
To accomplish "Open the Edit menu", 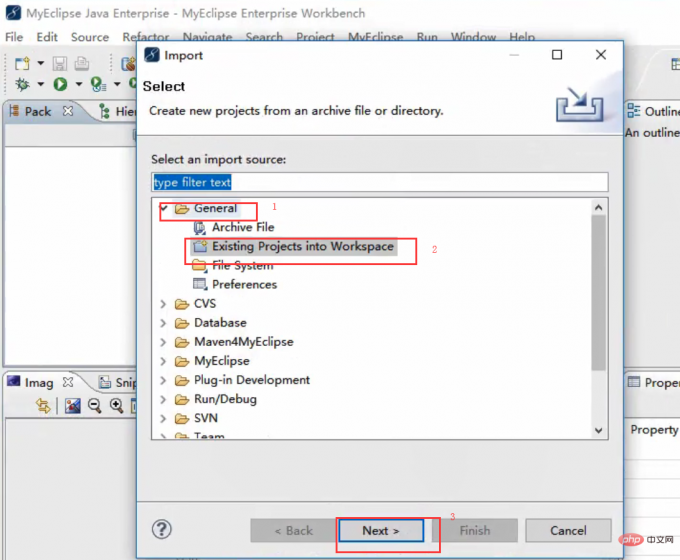I will pyautogui.click(x=47, y=37).
